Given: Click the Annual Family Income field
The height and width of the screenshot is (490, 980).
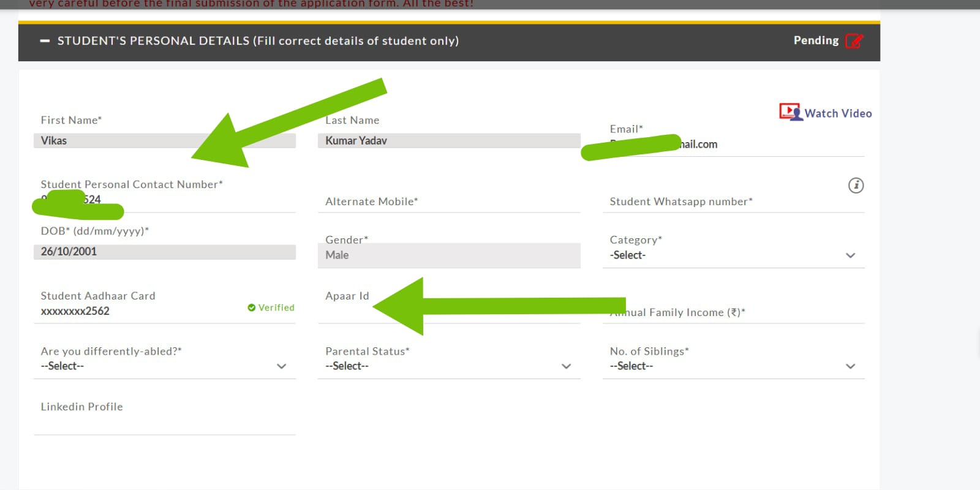Looking at the screenshot, I should tap(733, 312).
